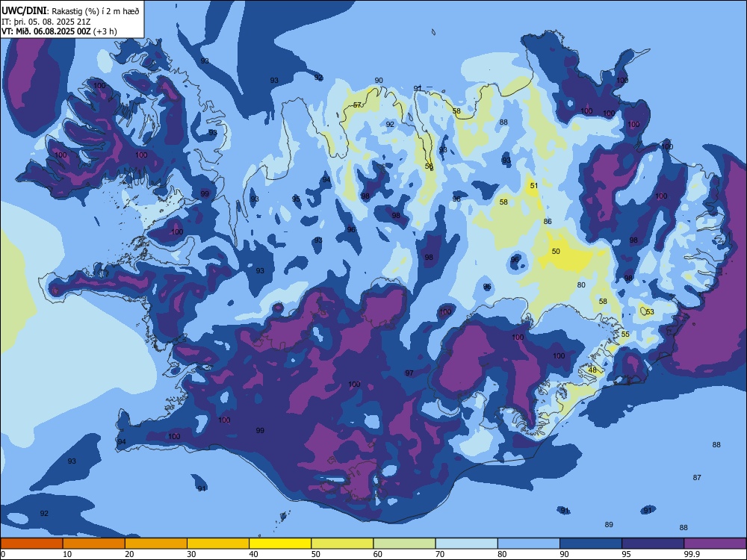Image resolution: width=747 pixels, height=560 pixels.
Task: Select the bright yellow 40–50 legend swatch
Action: coord(280,544)
